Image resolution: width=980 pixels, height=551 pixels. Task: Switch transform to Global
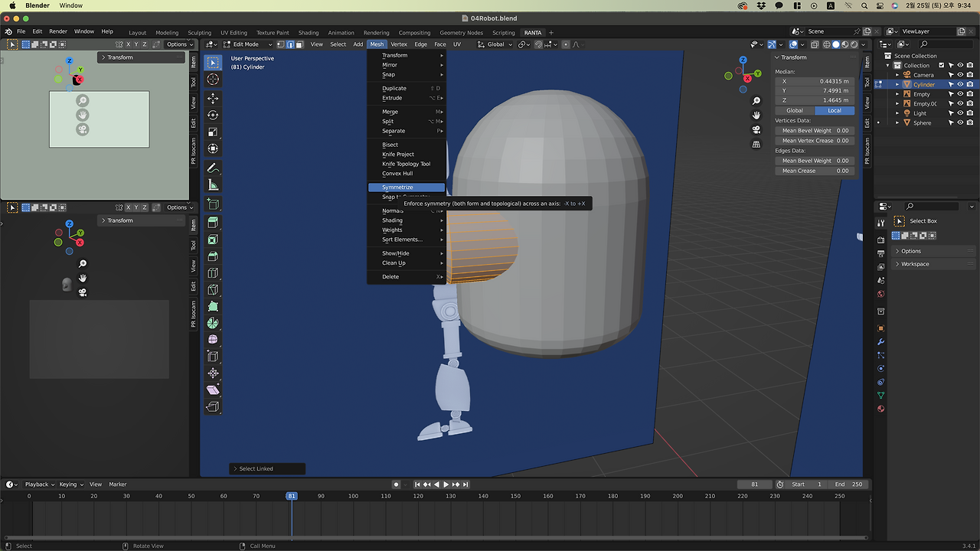click(795, 110)
